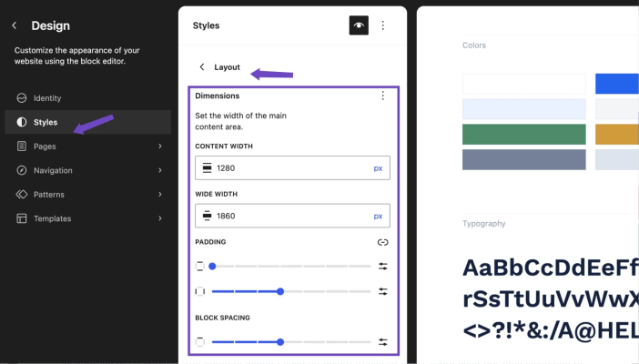Click the Navigation compass icon
This screenshot has width=639, height=364.
point(22,170)
